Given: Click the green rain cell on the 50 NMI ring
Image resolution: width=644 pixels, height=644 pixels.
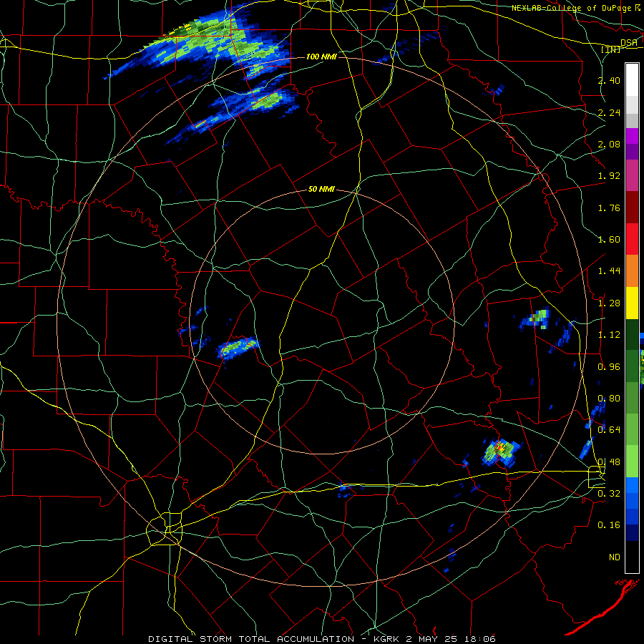Looking at the screenshot, I should 238,348.
